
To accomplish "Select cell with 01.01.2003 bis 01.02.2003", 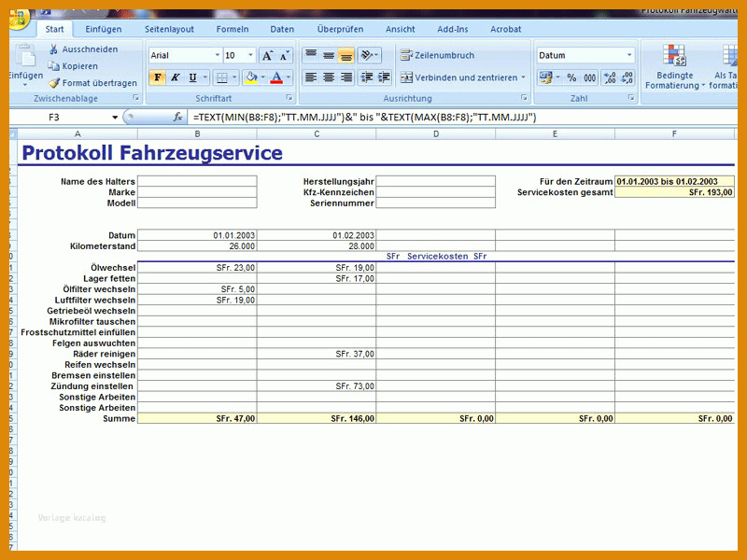I will point(674,181).
